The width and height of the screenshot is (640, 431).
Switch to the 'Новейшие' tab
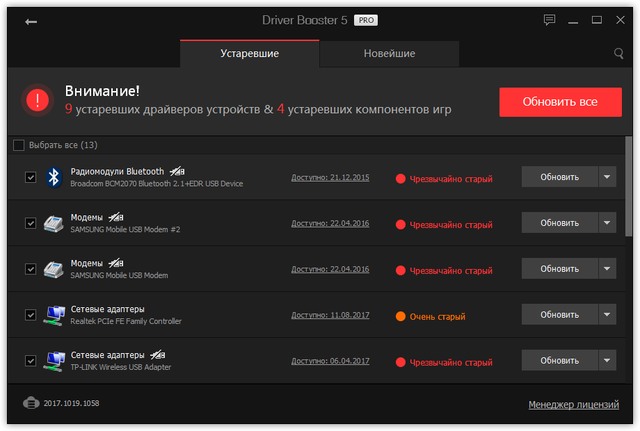389,54
